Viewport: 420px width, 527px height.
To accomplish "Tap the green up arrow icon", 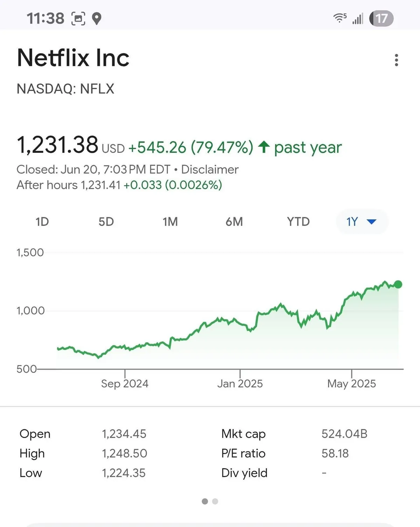I will click(x=264, y=147).
